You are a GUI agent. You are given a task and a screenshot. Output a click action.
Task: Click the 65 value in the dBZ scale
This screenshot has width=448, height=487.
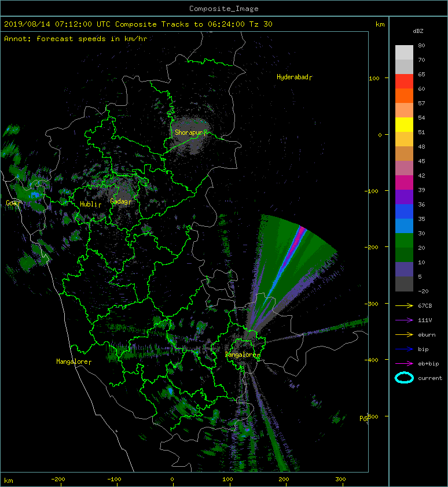[421, 74]
